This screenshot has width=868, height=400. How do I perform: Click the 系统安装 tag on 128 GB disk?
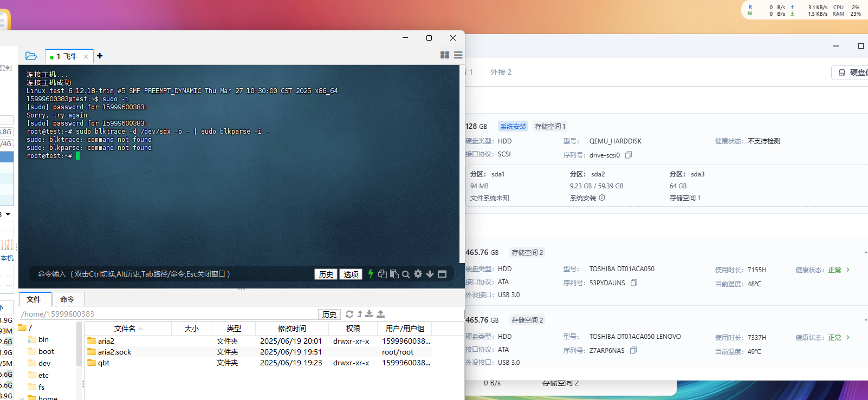pyautogui.click(x=513, y=126)
